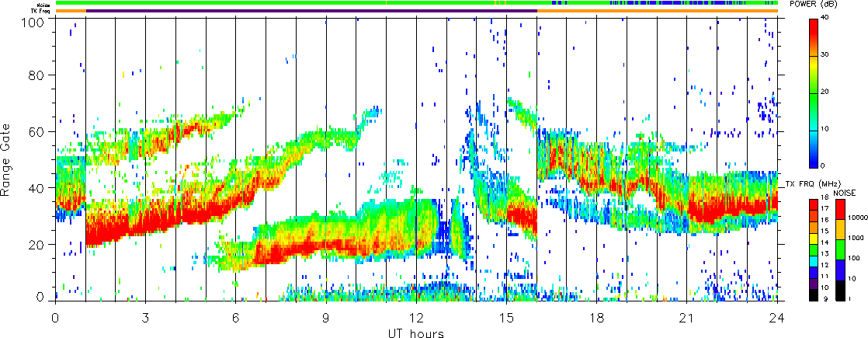Click the 9 label on the TX FRQ scale
868x338 pixels.
coord(826,299)
